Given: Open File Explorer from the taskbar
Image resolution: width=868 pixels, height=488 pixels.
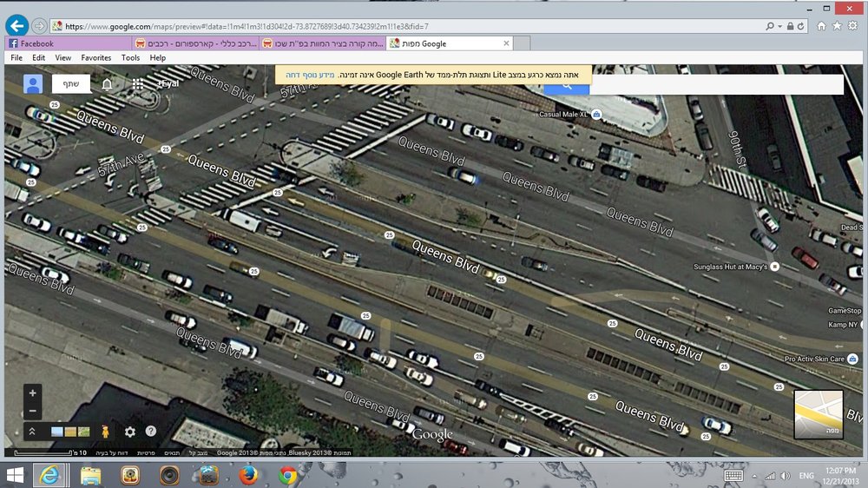Looking at the screenshot, I should pos(90,475).
